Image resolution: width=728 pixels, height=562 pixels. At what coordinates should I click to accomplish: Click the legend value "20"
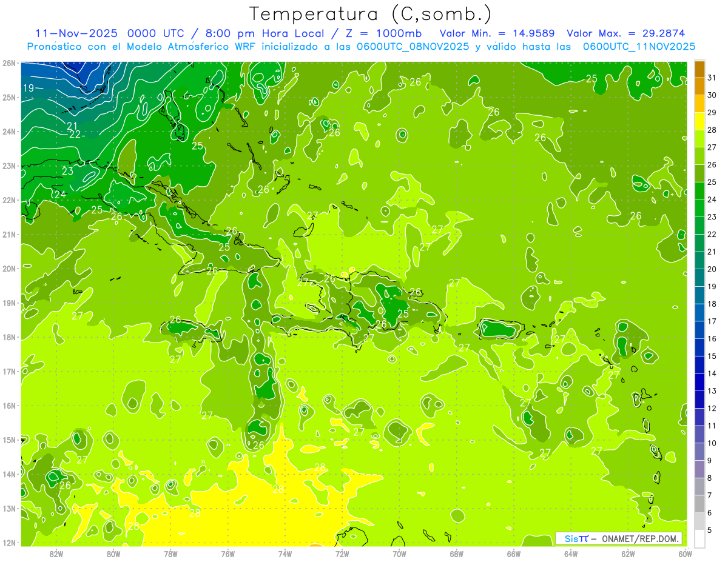[x=712, y=269]
